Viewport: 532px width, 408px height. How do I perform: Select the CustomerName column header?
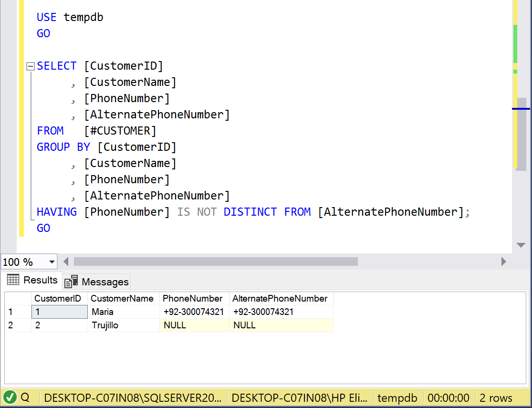coord(122,299)
